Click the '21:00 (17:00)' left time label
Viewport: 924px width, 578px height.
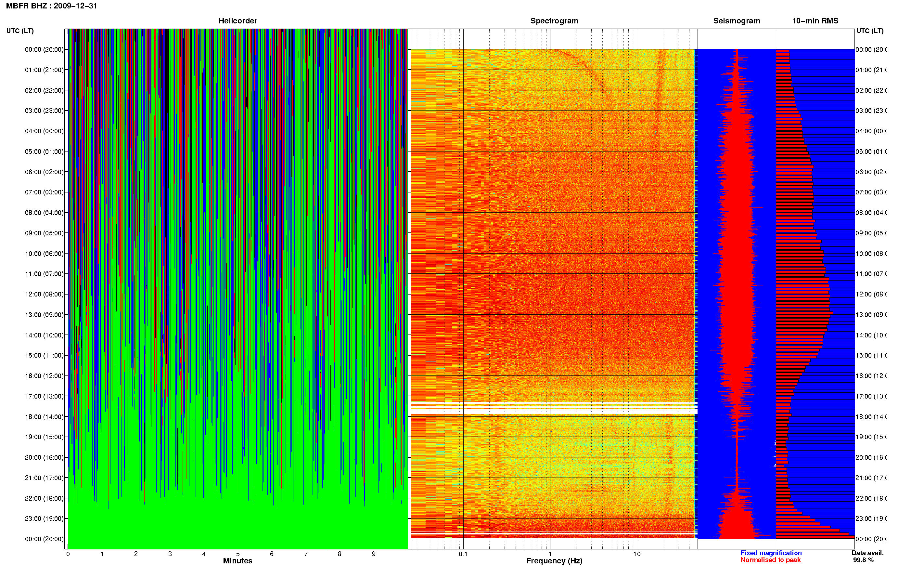44,478
